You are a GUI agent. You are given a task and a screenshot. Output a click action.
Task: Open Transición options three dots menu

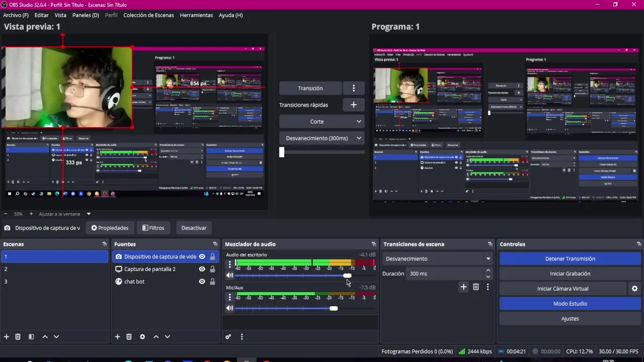[354, 88]
